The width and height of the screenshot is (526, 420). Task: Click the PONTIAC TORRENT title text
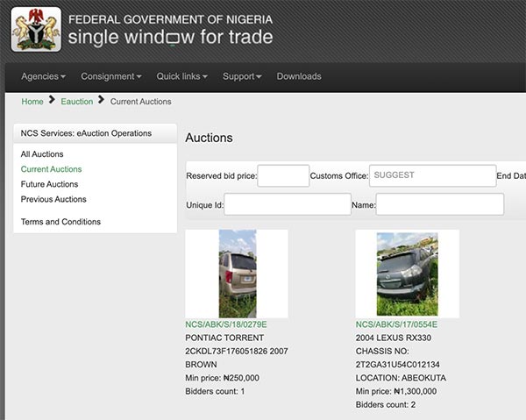tap(224, 338)
